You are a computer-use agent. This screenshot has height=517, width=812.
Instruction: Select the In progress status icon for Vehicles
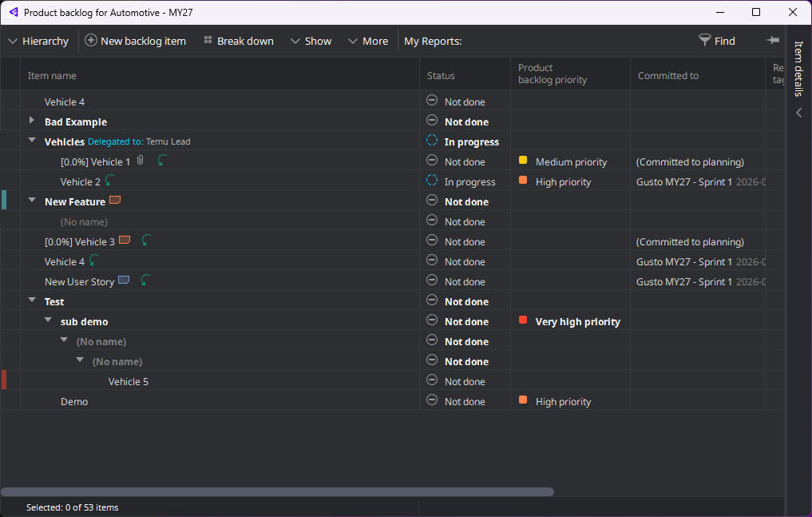[x=431, y=141]
